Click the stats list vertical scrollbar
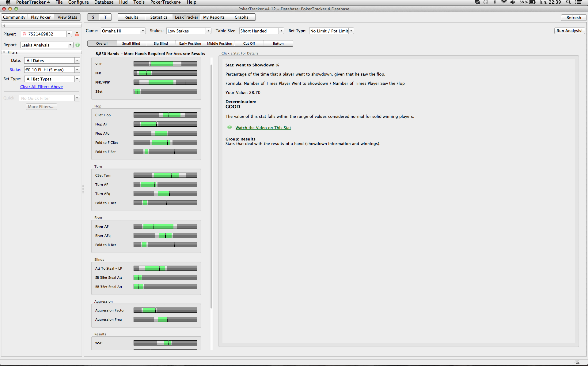 (211, 187)
